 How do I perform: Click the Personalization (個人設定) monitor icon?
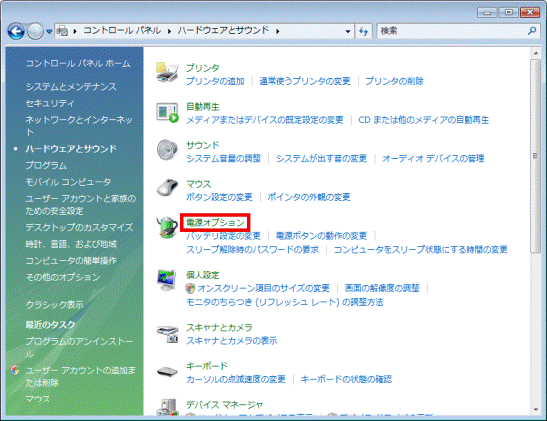click(167, 280)
